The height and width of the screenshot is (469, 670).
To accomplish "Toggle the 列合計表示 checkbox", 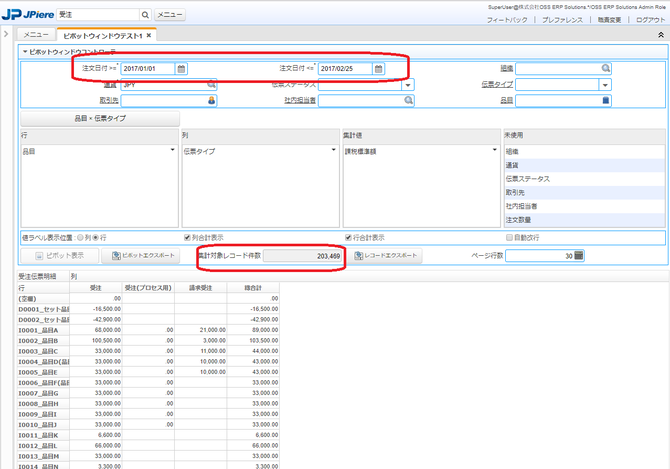I will [187, 237].
